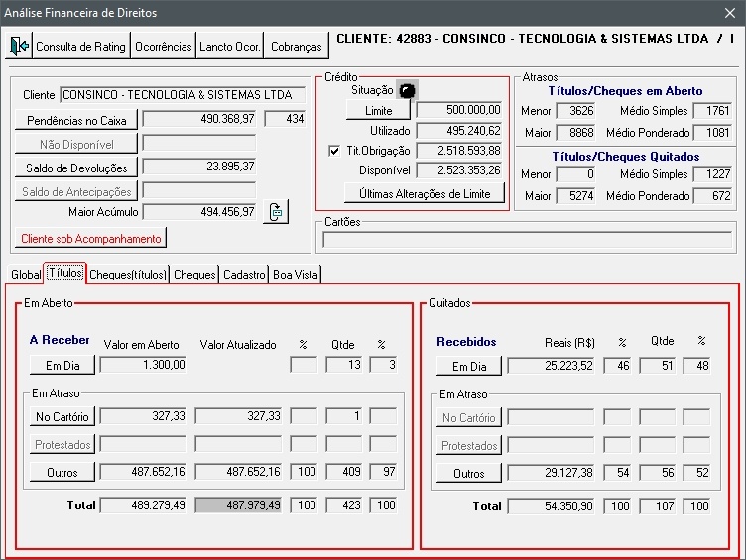The image size is (746, 560).
Task: Click Quitados Outros value 29.127,38
Action: [551, 473]
